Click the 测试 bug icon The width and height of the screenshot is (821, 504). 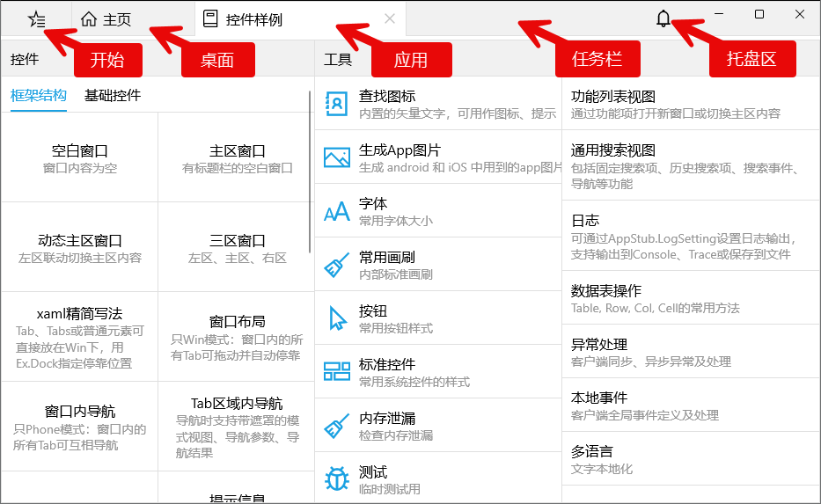(337, 479)
